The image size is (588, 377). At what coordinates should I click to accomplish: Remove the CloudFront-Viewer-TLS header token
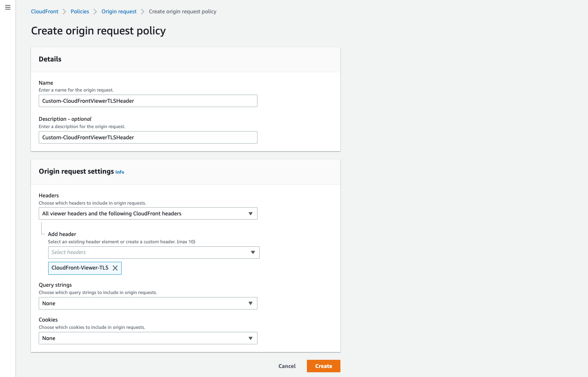[115, 268]
